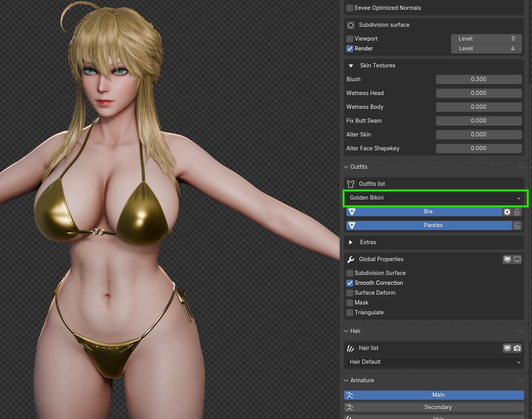Click the hair strands icon beside Hair list
The height and width of the screenshot is (419, 532).
[x=351, y=348]
